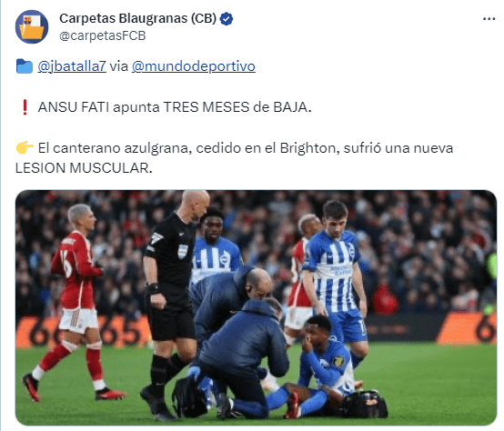504x431 pixels.
Task: Click the red-shirted player in photo
Action: click(x=74, y=302)
